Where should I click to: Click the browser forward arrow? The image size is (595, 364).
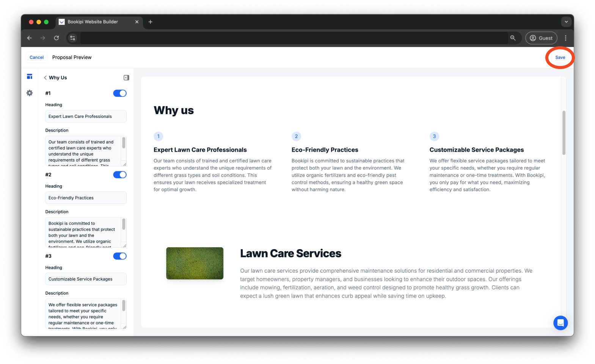pyautogui.click(x=43, y=38)
